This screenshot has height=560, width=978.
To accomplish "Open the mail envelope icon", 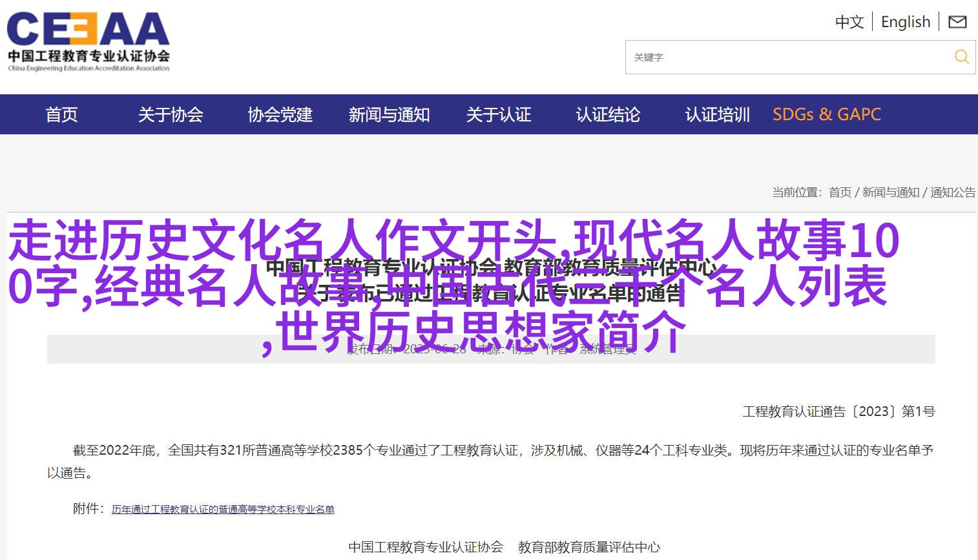I will (x=957, y=22).
